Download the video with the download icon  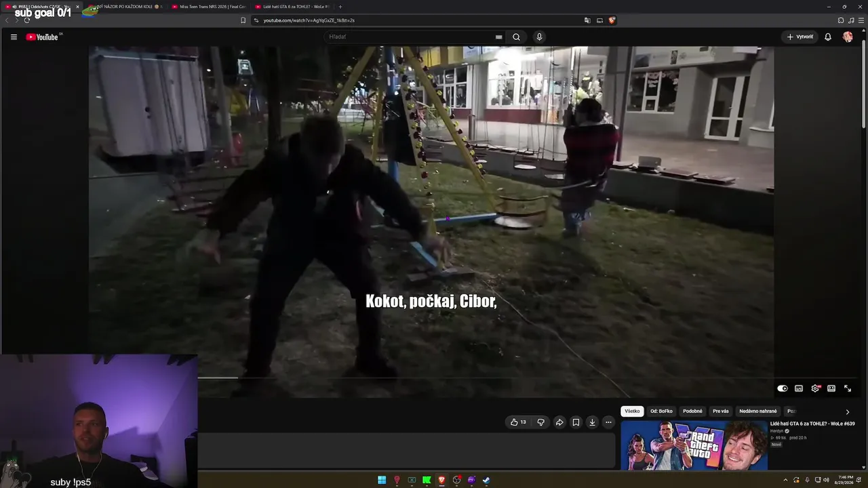click(x=592, y=422)
